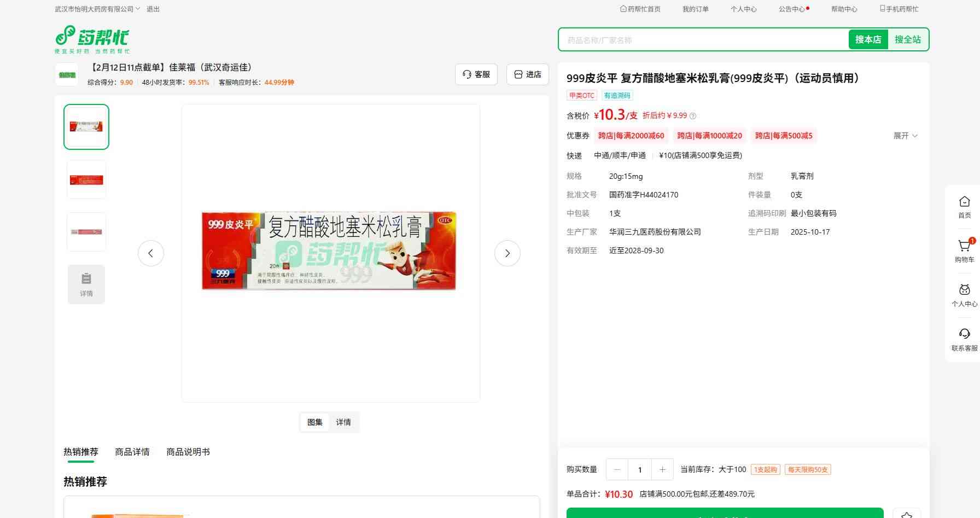Click the price help question mark icon
This screenshot has height=518, width=980.
click(693, 116)
